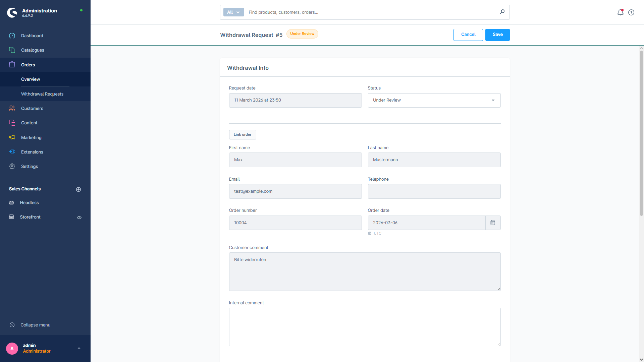Click the help question mark icon
644x362 pixels.
tap(631, 12)
